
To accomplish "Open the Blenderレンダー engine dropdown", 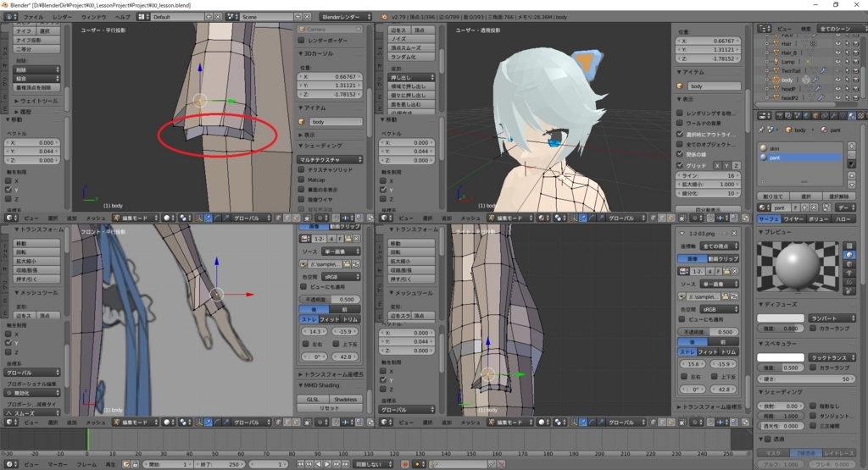I will pos(346,17).
